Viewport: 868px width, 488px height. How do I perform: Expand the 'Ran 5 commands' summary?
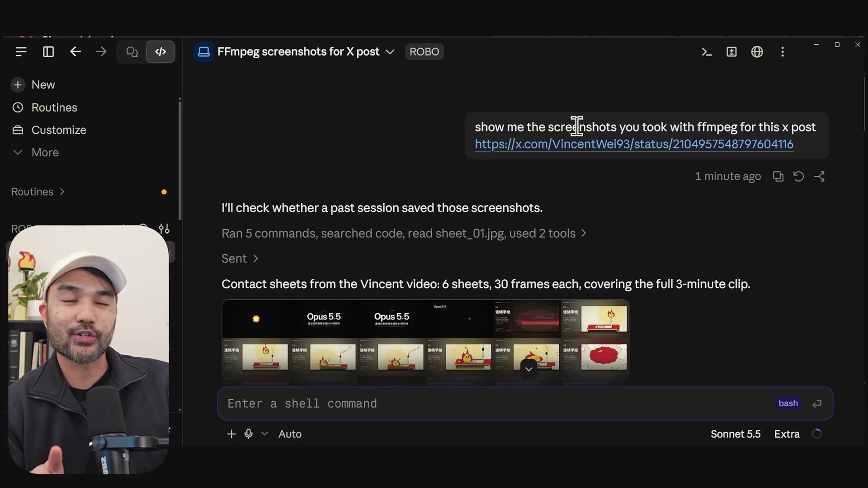(x=404, y=234)
